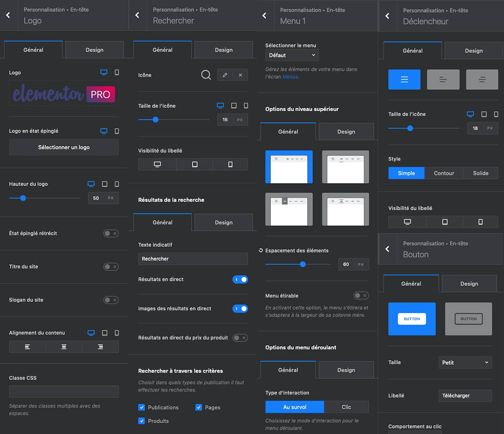The image size is (504, 434).
Task: Adjust Espacement des éléments slider
Action: coord(298,264)
